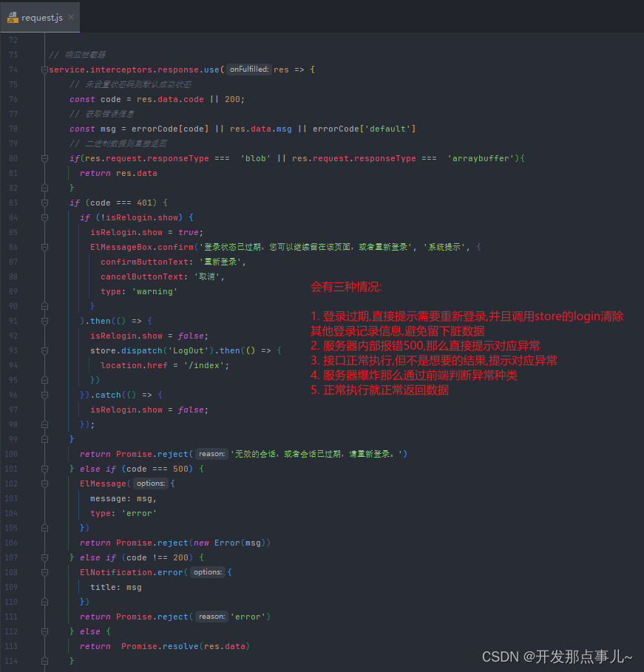The width and height of the screenshot is (644, 672).
Task: Click the onFulfilled: inlay hint on line 74
Action: [x=249, y=69]
